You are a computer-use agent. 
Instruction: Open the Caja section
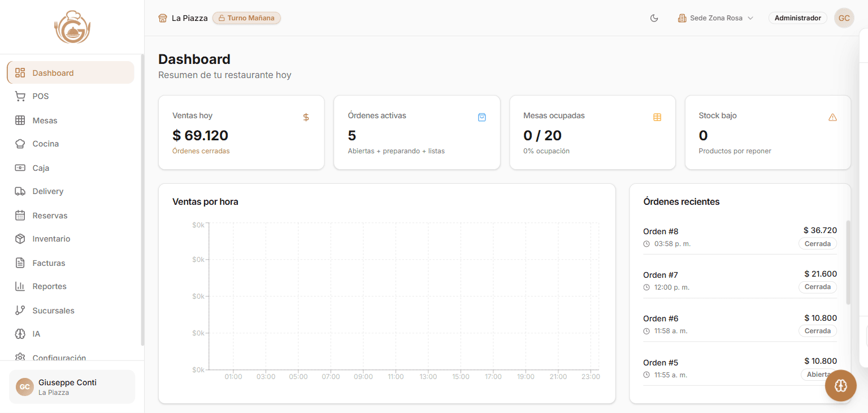tap(71, 168)
